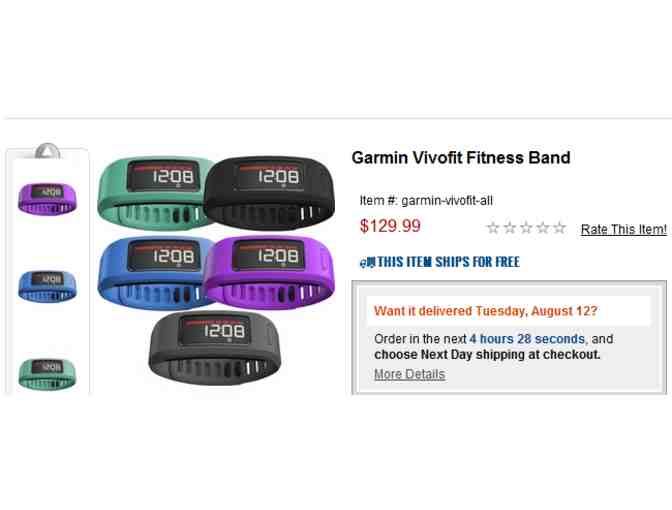
Task: Open More Details about shipping
Action: pos(409,374)
